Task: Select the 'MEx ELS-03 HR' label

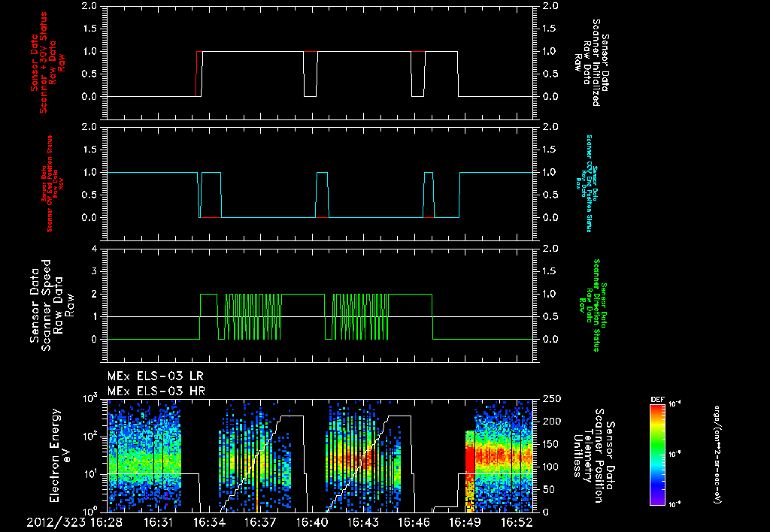Action: [156, 391]
